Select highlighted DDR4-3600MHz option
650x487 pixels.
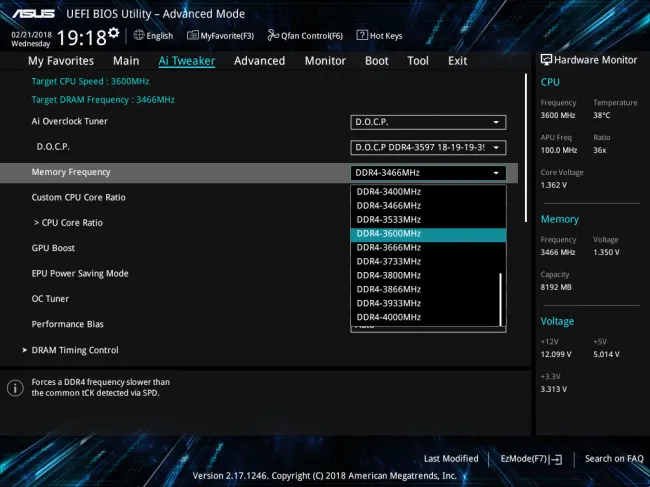click(x=428, y=234)
